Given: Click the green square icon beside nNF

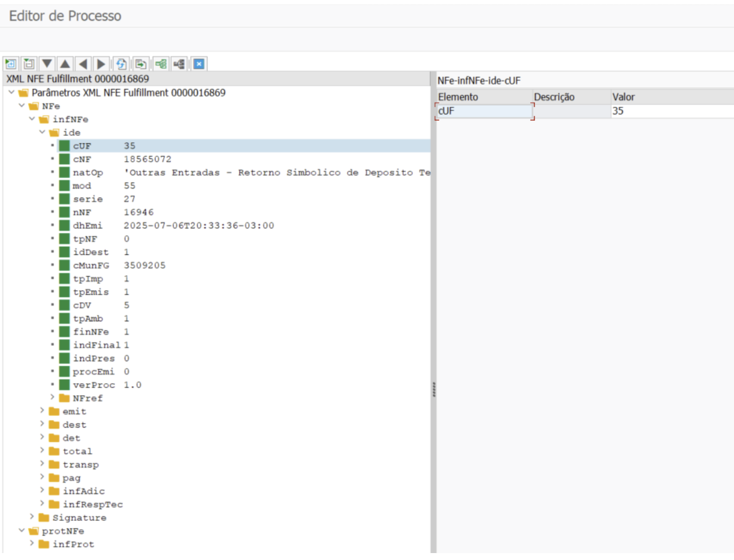Looking at the screenshot, I should (x=64, y=212).
